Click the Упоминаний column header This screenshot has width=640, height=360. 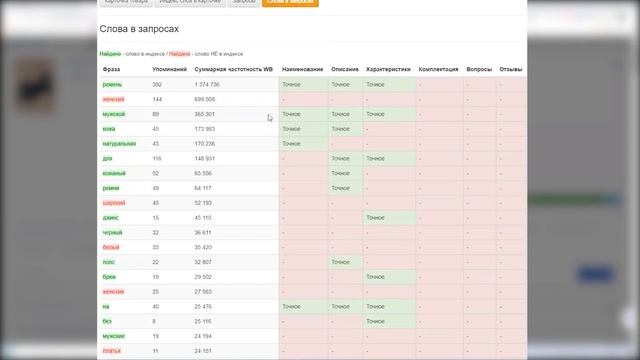[169, 69]
